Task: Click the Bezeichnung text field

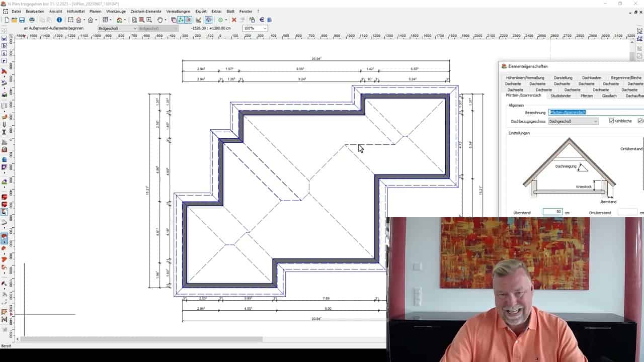Action: pyautogui.click(x=597, y=112)
